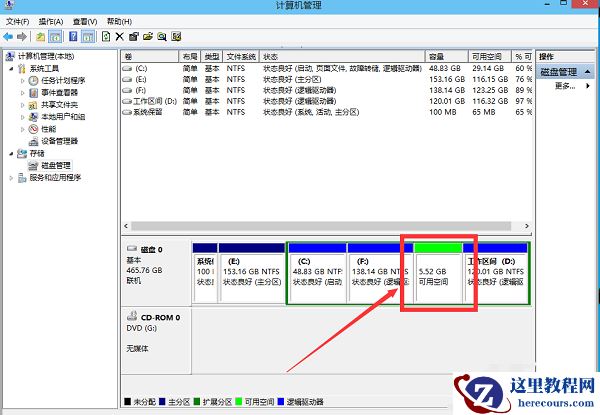
Task: Select the (C:) 48.83 GB partition block
Action: pos(317,273)
